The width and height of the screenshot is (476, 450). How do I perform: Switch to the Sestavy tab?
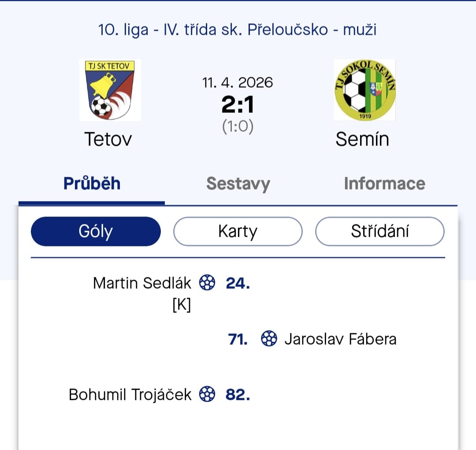coord(238,183)
